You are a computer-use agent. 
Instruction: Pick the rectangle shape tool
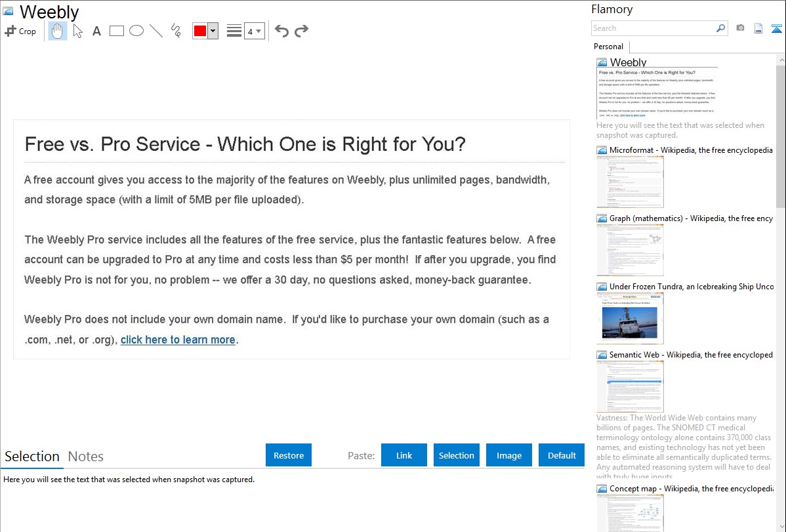point(116,31)
